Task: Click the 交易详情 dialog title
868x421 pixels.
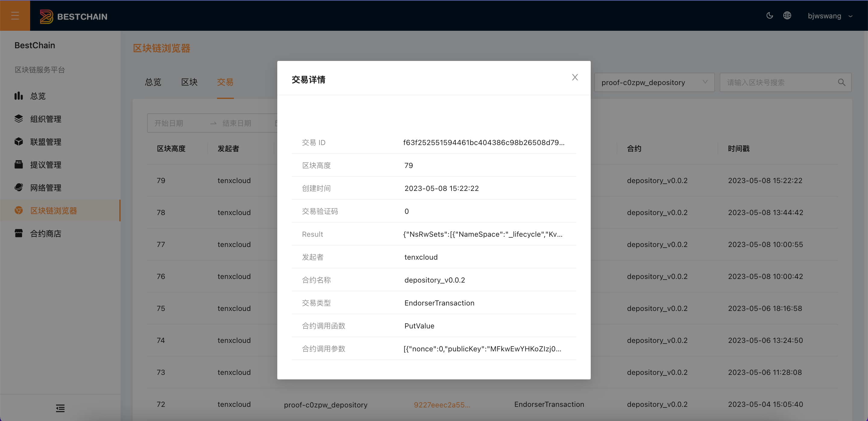Action: pyautogui.click(x=308, y=80)
